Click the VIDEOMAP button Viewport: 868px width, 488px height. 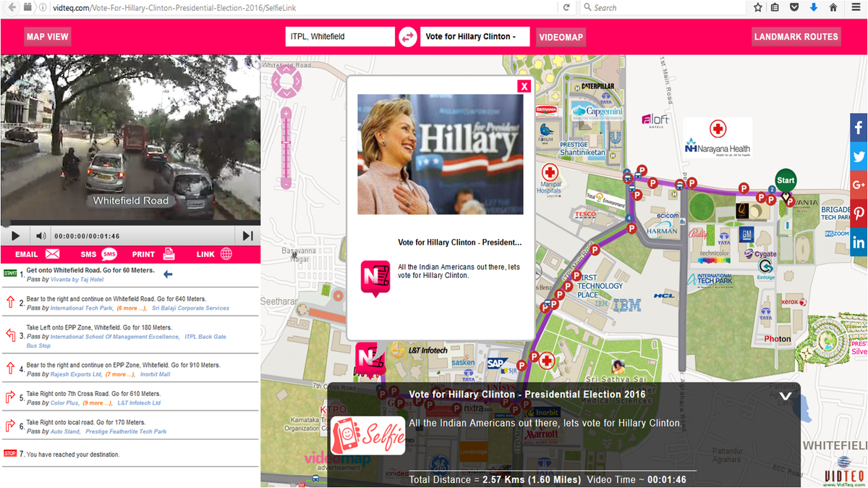coord(561,36)
